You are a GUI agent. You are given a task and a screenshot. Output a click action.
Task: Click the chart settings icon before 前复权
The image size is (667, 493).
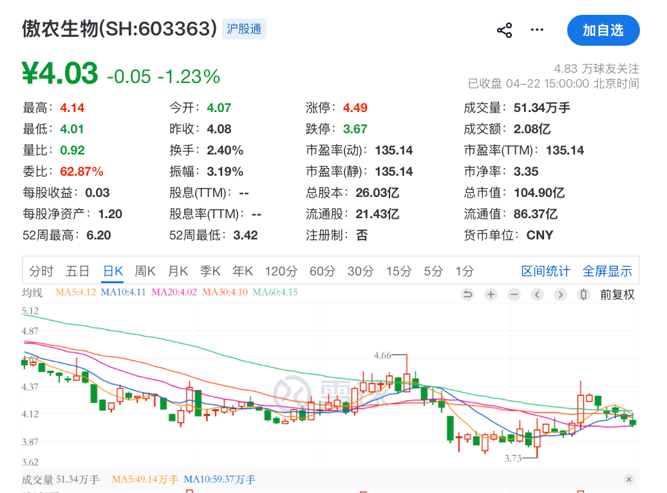(583, 294)
